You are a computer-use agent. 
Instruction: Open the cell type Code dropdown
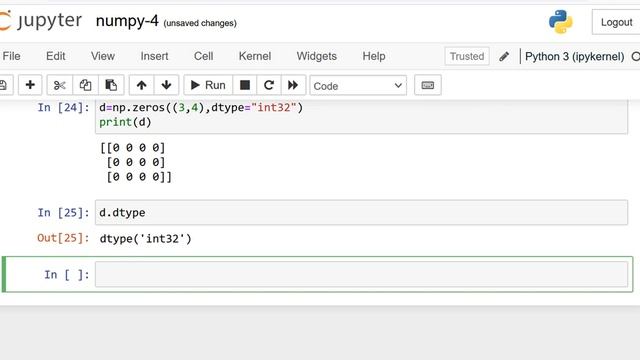point(358,85)
